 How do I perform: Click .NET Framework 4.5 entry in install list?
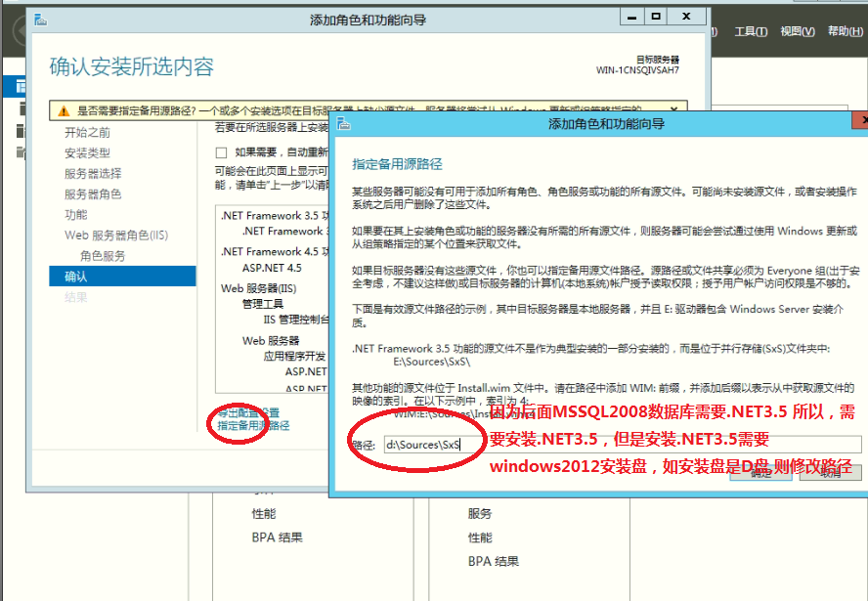click(275, 252)
